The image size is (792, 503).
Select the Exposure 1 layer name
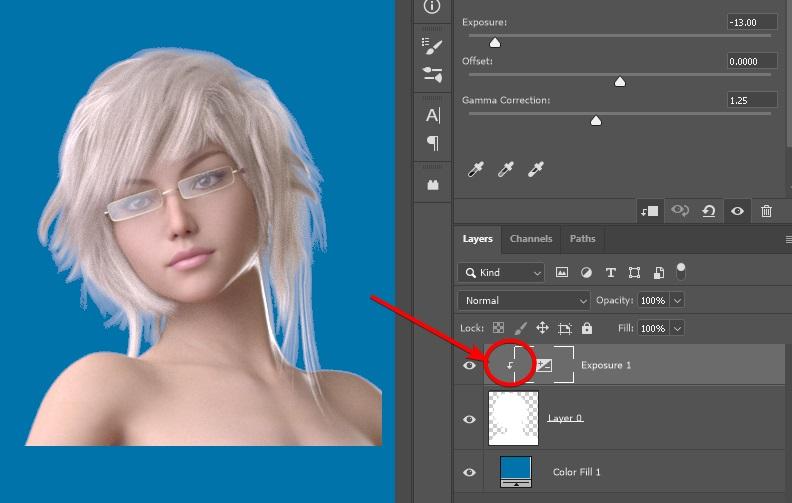coord(606,365)
